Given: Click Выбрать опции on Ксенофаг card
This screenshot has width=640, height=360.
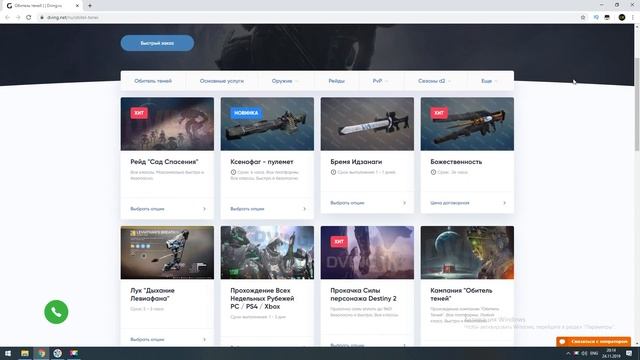Looking at the screenshot, I should [x=247, y=209].
